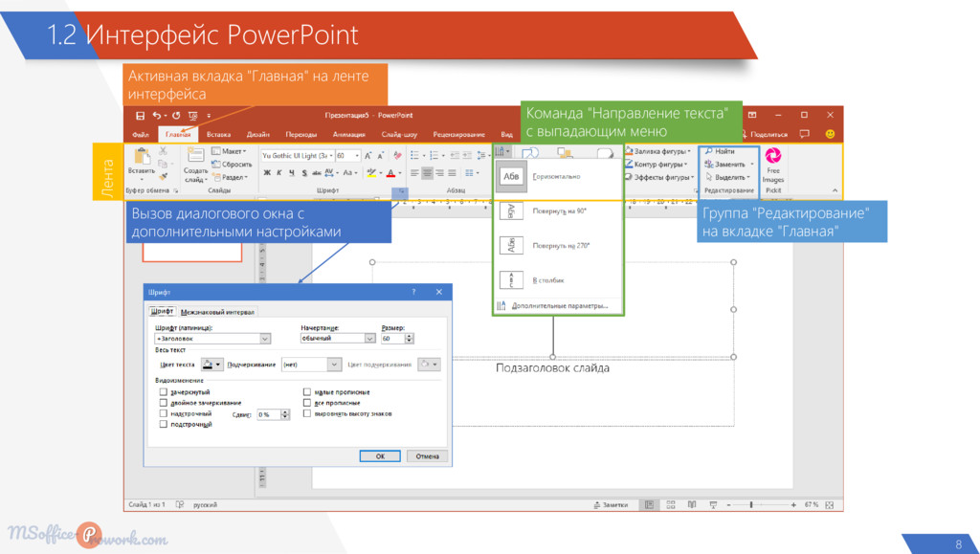Screen dimensions: 980x554
Task: Align text right in Абзац group
Action: click(x=439, y=173)
